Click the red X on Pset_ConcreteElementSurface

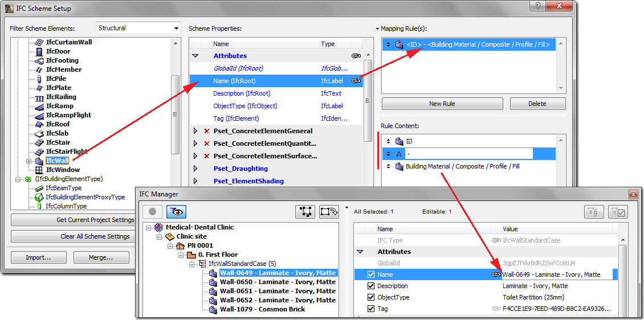206,156
